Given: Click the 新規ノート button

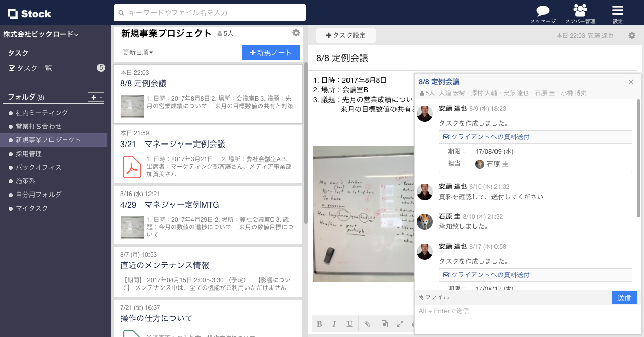Looking at the screenshot, I should click(271, 53).
